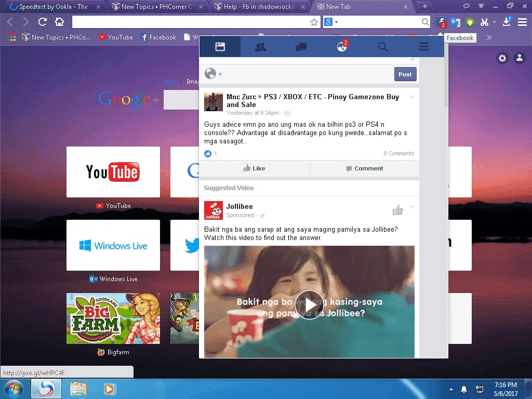
Task: Open Notifications globe with 2 badge
Action: click(342, 46)
